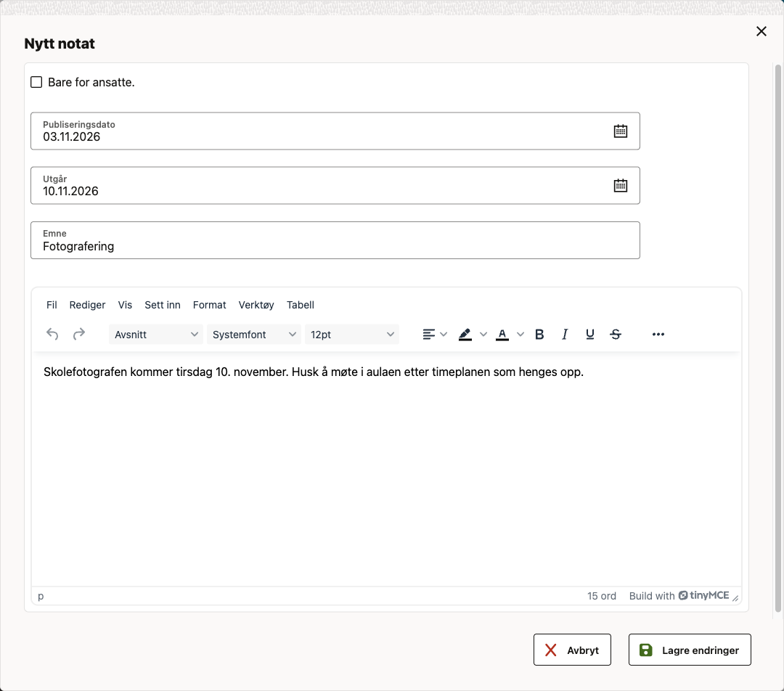Click the redo arrow in the editor toolbar

point(79,334)
